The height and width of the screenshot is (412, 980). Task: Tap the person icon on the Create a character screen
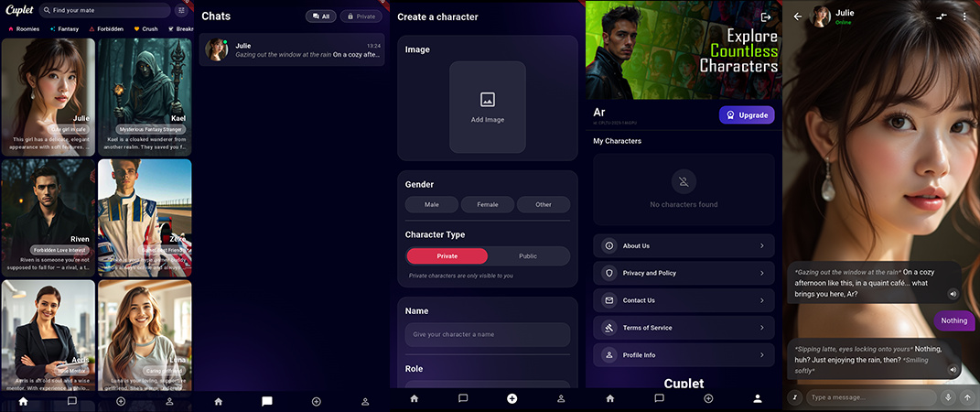click(x=561, y=398)
